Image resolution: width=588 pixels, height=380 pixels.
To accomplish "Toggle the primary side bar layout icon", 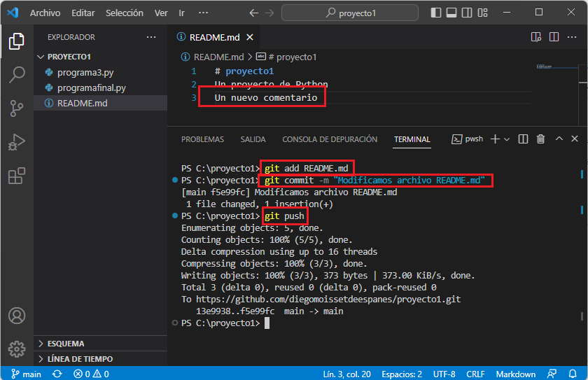I will [435, 13].
